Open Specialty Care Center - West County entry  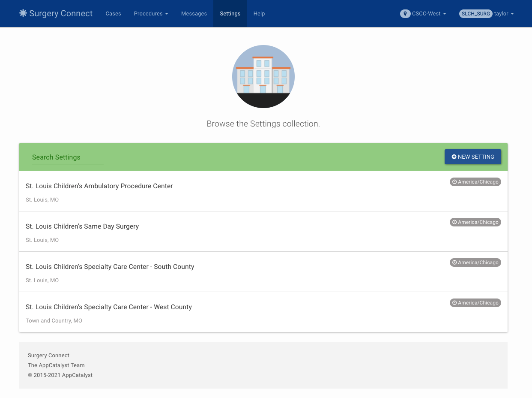pos(109,307)
